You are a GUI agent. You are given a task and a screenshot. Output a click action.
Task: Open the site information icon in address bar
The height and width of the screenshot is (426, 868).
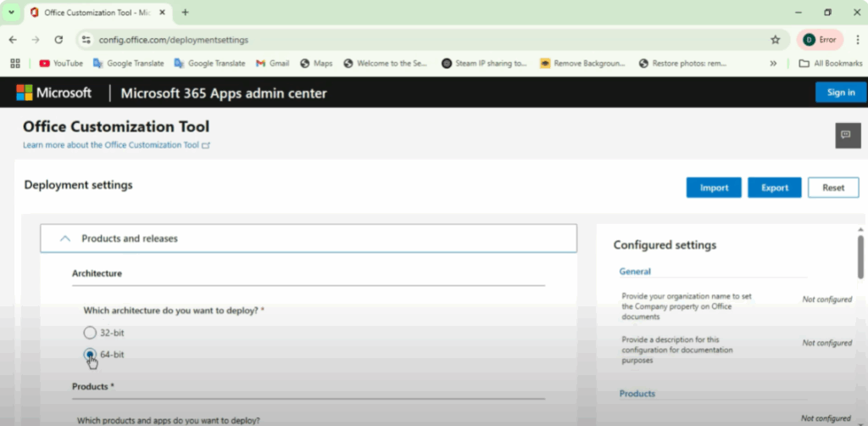[x=86, y=40]
